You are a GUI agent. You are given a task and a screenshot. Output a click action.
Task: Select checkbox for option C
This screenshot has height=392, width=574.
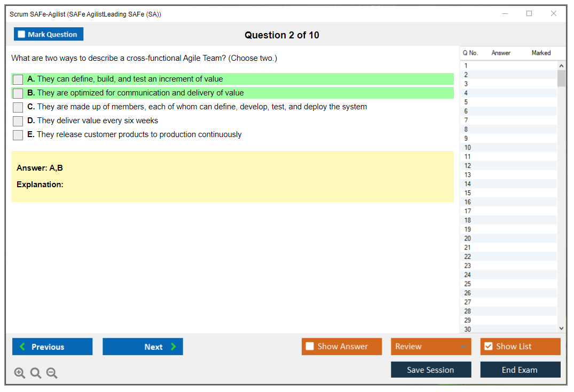pyautogui.click(x=18, y=107)
